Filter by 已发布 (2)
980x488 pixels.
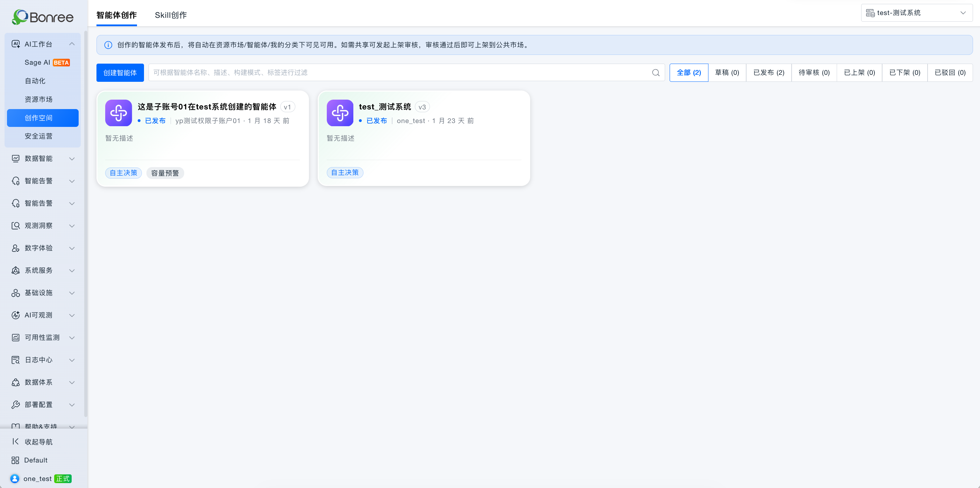769,73
